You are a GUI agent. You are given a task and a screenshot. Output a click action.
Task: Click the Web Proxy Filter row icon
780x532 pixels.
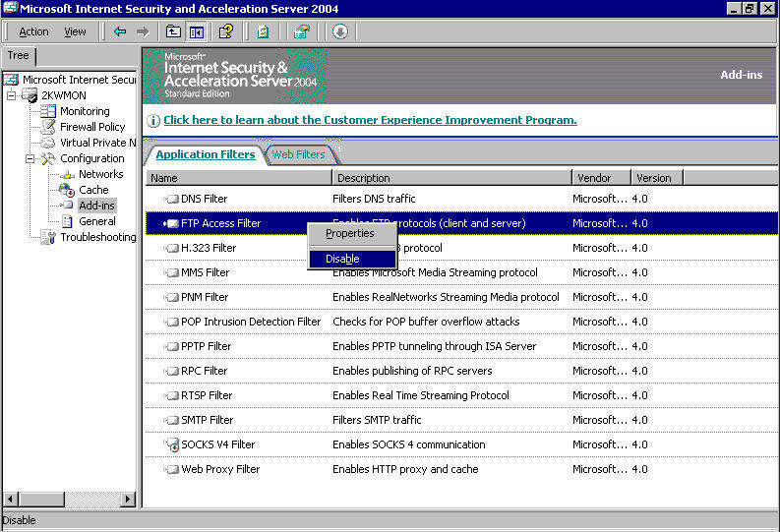tap(171, 469)
